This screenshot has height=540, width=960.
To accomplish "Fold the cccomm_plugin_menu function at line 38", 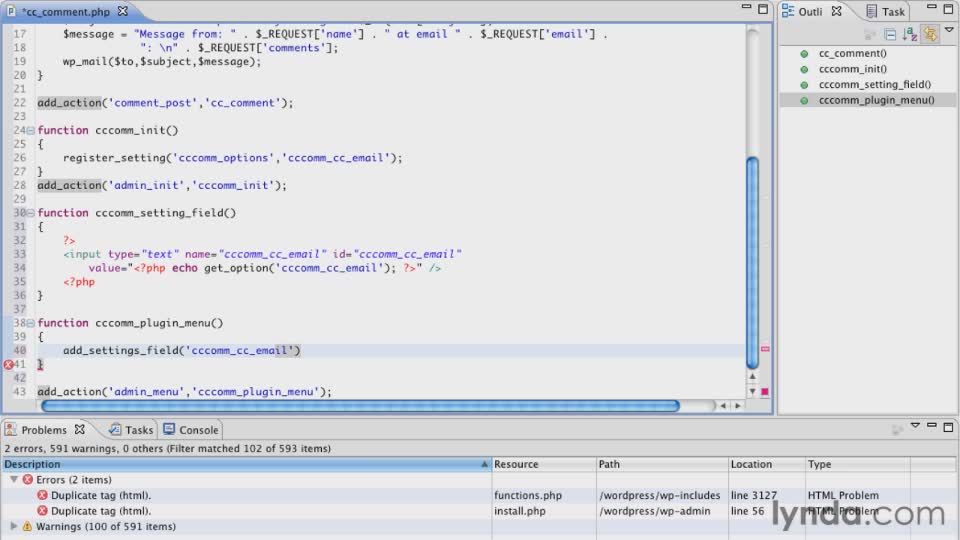I will pyautogui.click(x=30, y=323).
